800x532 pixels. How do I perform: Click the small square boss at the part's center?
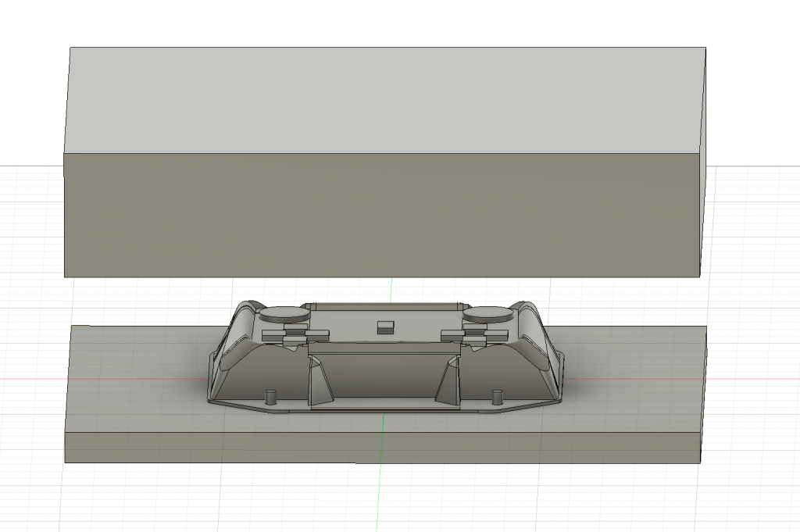[x=384, y=327]
